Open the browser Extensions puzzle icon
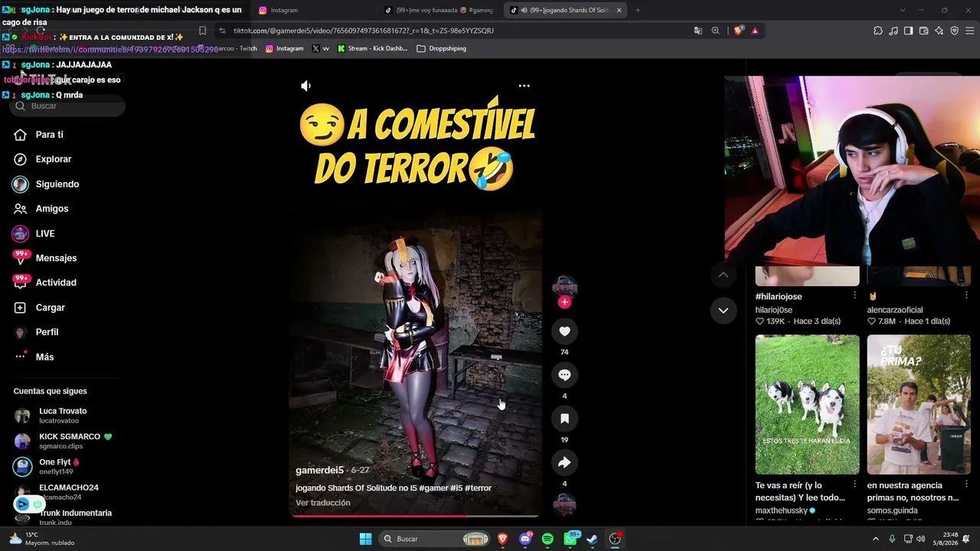 878,31
